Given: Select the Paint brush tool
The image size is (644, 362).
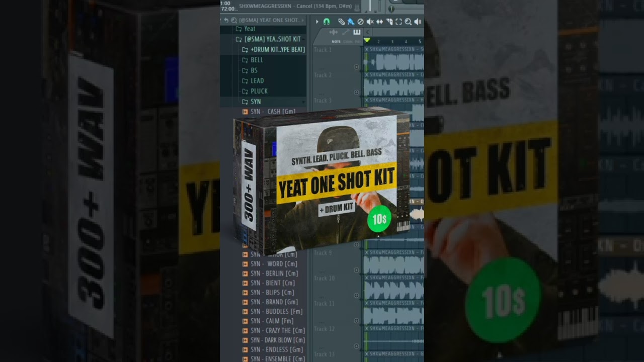Looking at the screenshot, I should coord(351,22).
